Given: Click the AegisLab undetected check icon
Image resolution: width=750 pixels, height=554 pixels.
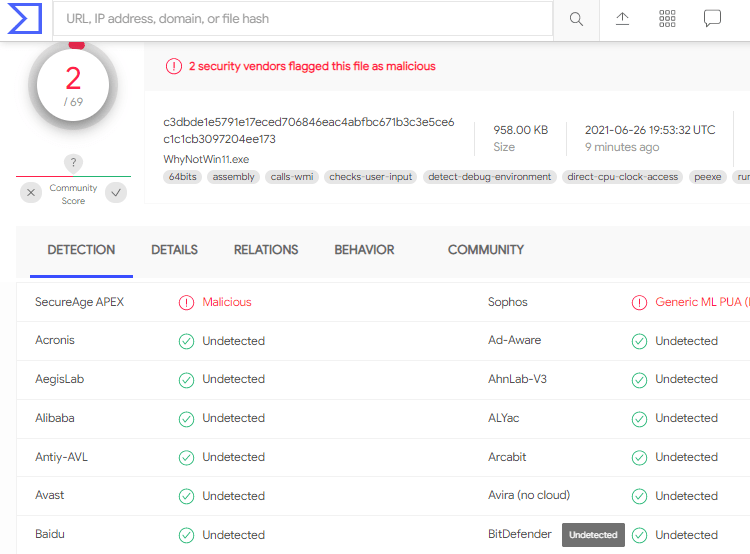Looking at the screenshot, I should click(186, 380).
